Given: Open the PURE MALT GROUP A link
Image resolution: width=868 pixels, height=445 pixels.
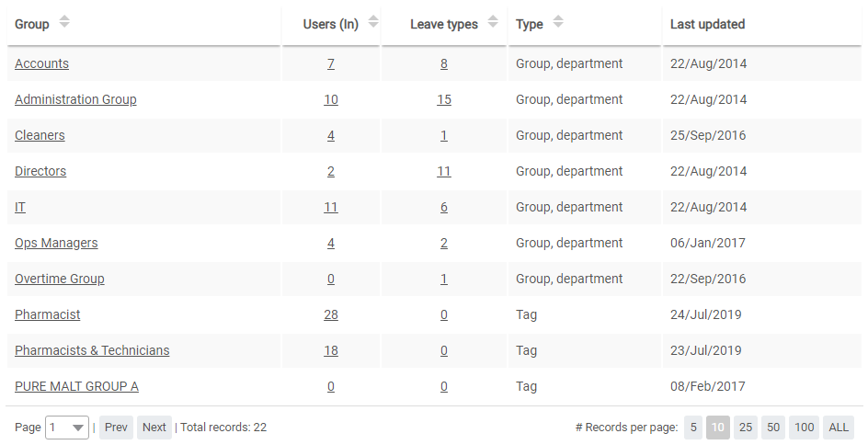Looking at the screenshot, I should pos(76,386).
